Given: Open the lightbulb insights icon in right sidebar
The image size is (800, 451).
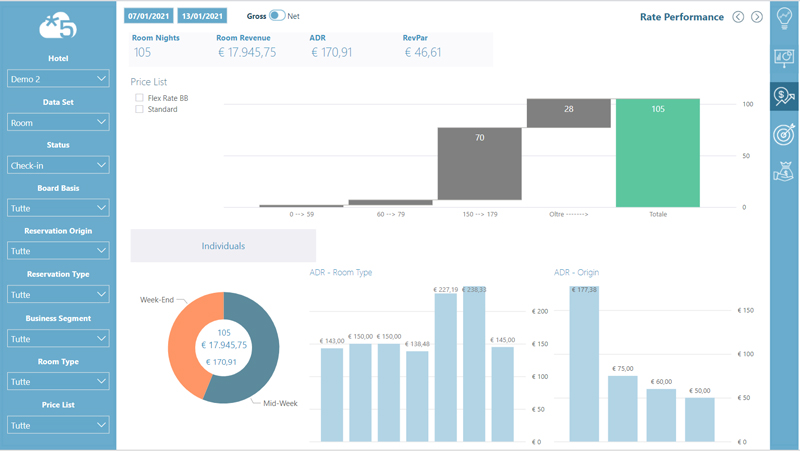Looking at the screenshot, I should click(x=784, y=18).
